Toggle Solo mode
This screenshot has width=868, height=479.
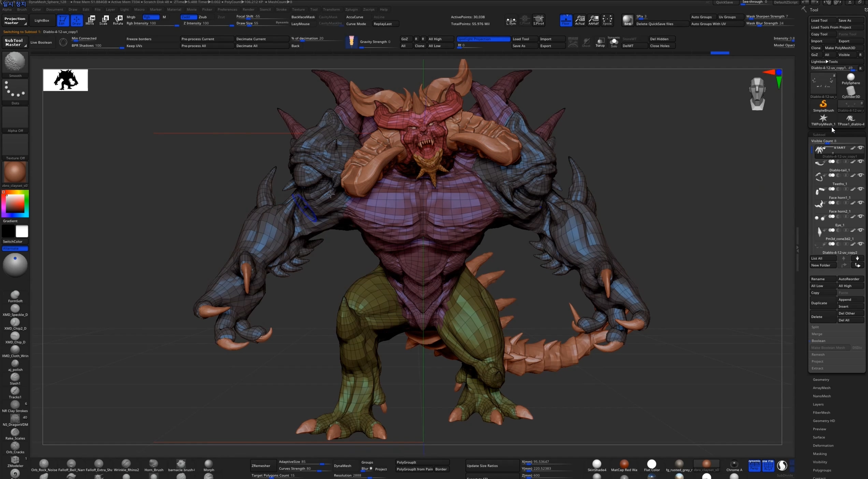[x=614, y=42]
